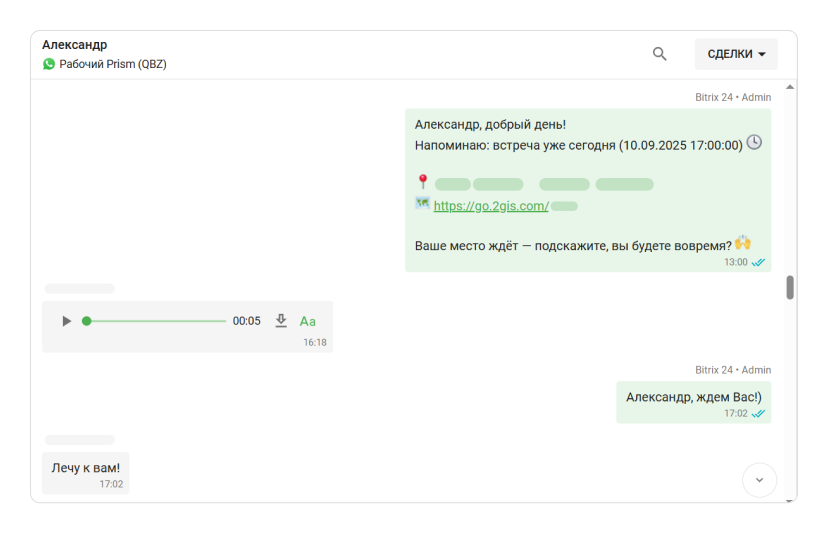Click the clock icon after the meeting time
The image size is (828, 534).
pos(754,143)
